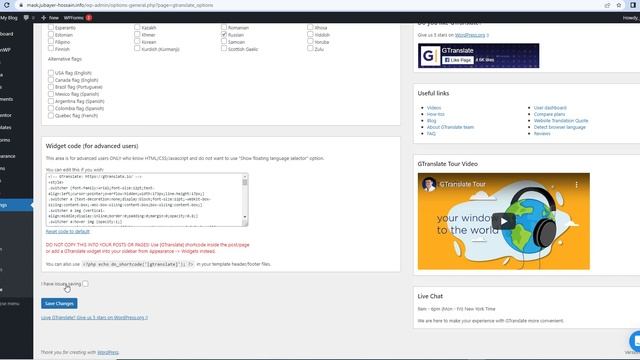Tick the Kazakh language checkbox
The image size is (640, 360).
[137, 27]
